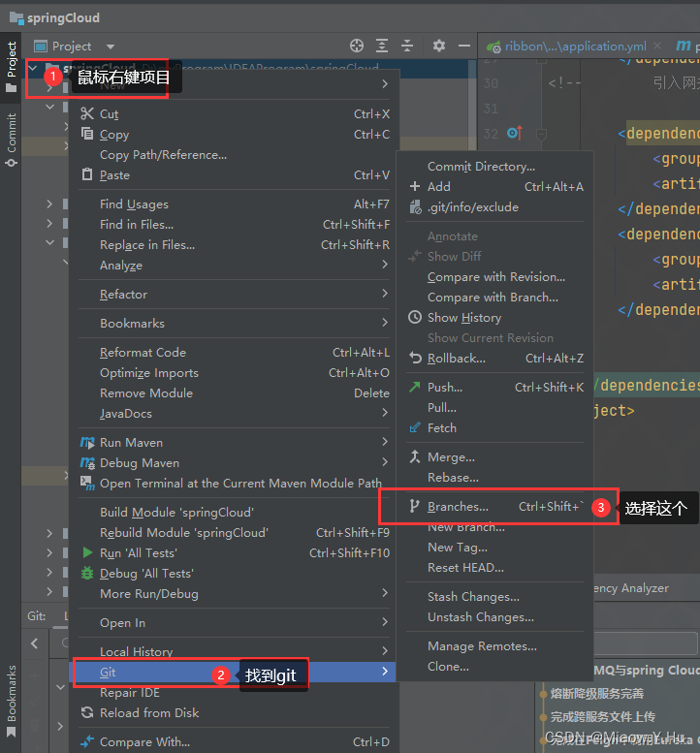Click the fold marker on editor line 32

point(541,134)
